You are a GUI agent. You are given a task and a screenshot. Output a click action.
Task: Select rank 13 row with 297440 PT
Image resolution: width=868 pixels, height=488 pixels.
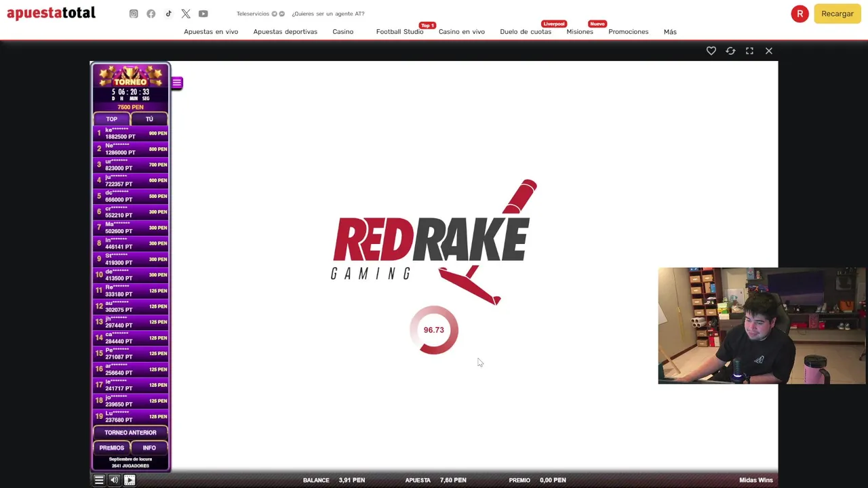click(130, 322)
